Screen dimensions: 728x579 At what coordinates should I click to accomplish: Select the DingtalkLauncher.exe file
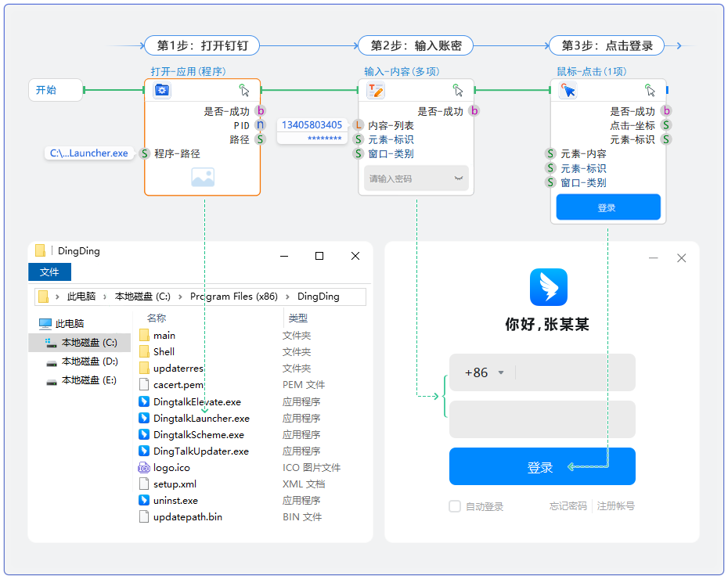point(201,419)
